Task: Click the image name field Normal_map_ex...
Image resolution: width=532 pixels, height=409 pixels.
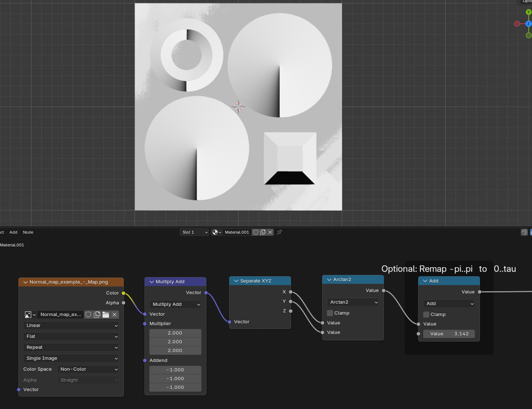Action: [x=61, y=315]
